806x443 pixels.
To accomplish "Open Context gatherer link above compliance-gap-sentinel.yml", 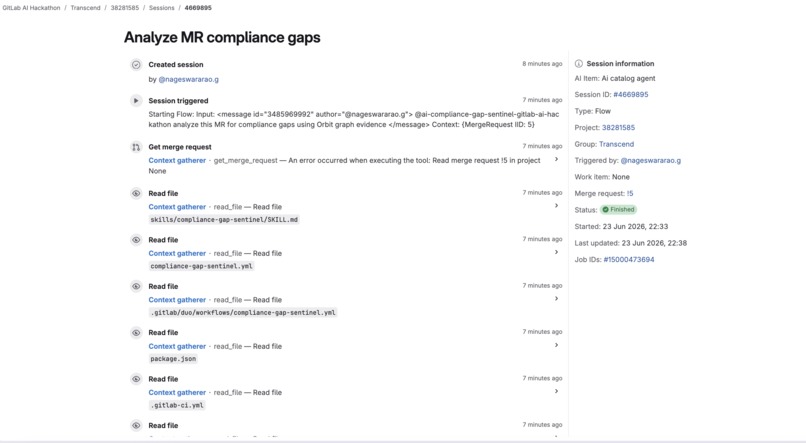I will (177, 253).
